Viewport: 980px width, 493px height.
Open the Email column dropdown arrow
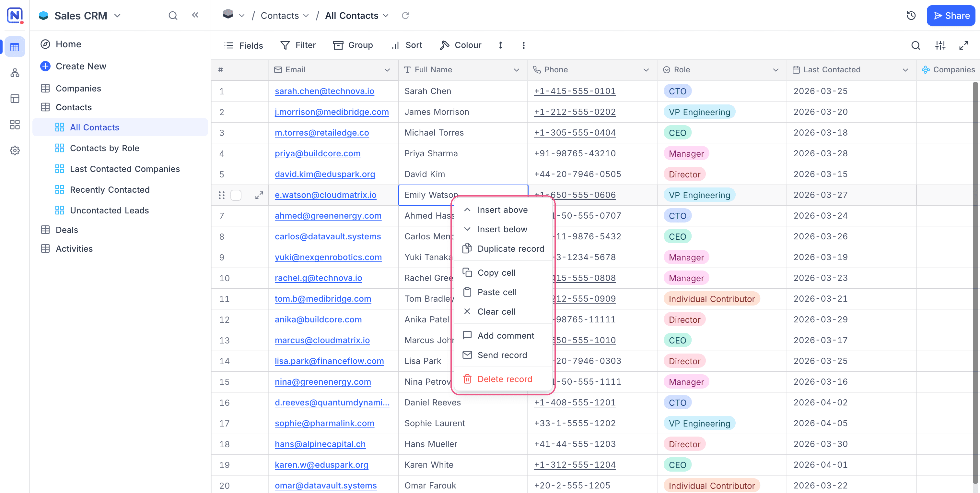(x=387, y=70)
